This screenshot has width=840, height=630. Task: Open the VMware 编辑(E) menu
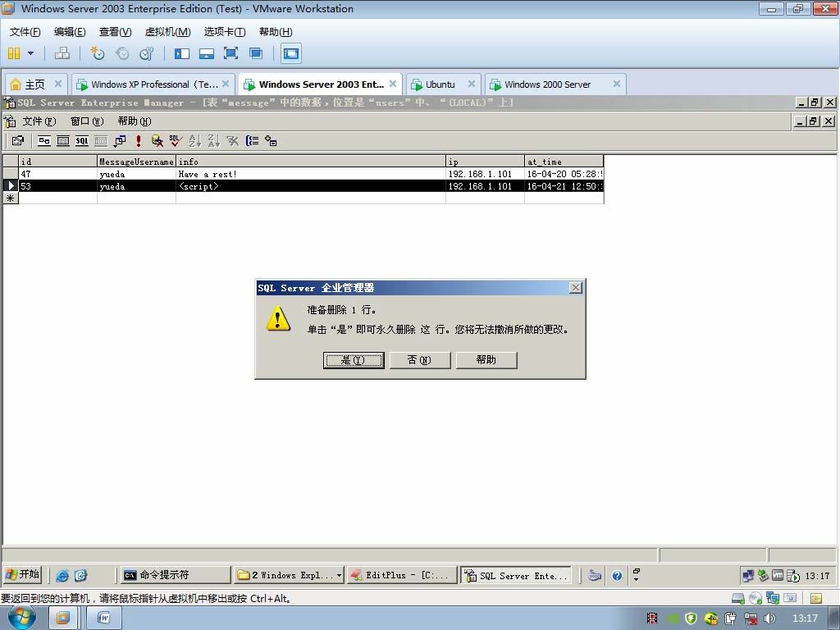pos(70,32)
